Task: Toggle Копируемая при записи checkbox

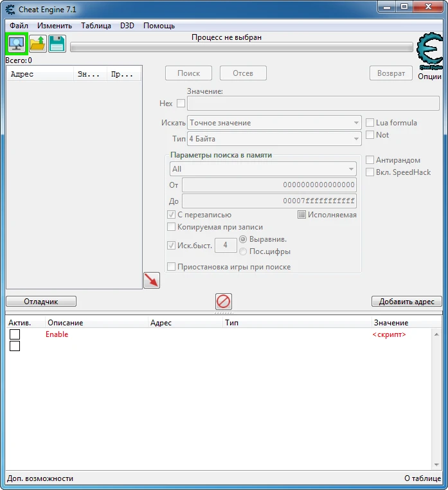Action: (171, 227)
